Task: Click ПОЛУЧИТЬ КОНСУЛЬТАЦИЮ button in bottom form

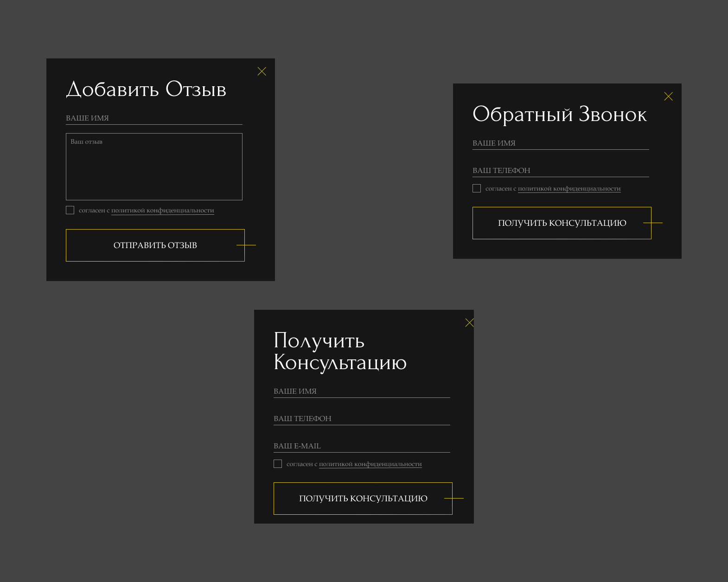Action: coord(363,499)
